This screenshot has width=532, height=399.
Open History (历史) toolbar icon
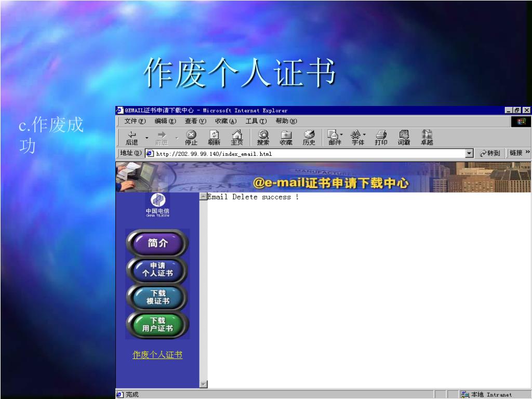click(x=309, y=138)
